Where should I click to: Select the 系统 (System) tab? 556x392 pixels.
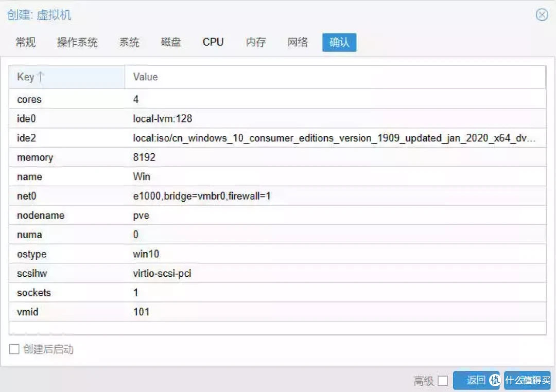point(129,42)
